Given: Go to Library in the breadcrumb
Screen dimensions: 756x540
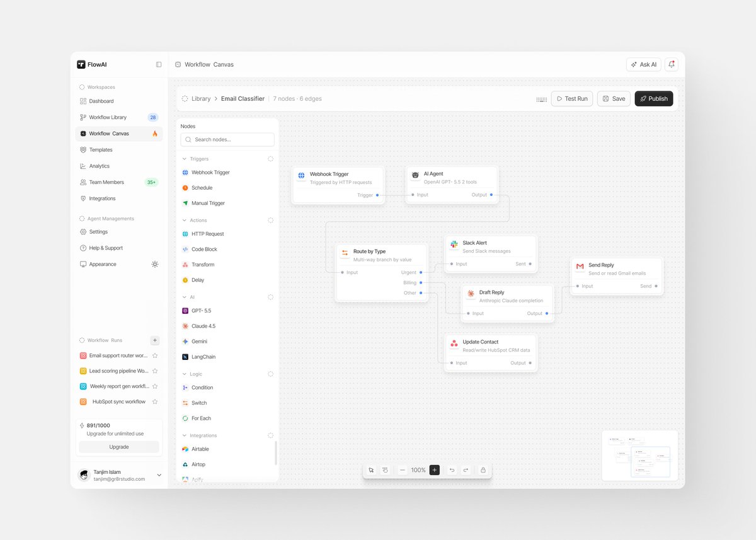Looking at the screenshot, I should point(201,99).
